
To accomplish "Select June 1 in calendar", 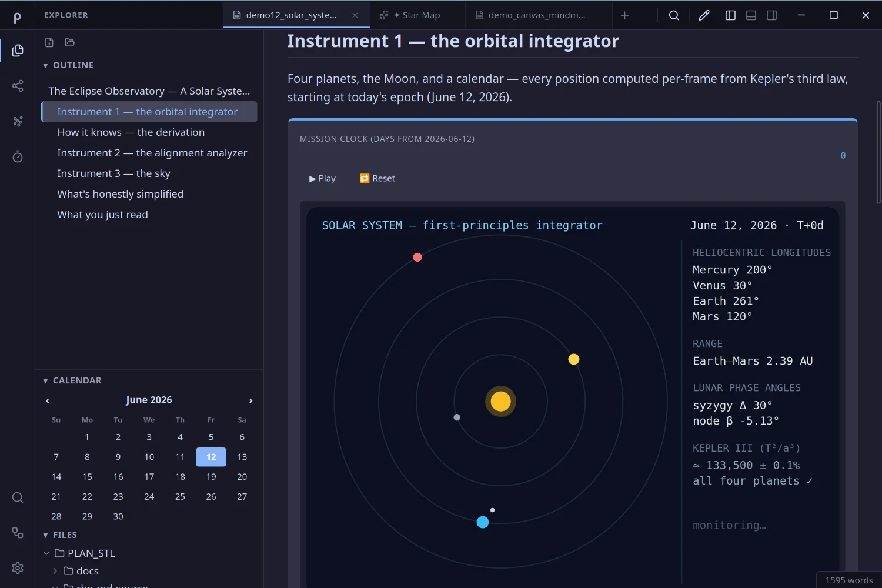I will pyautogui.click(x=87, y=437).
